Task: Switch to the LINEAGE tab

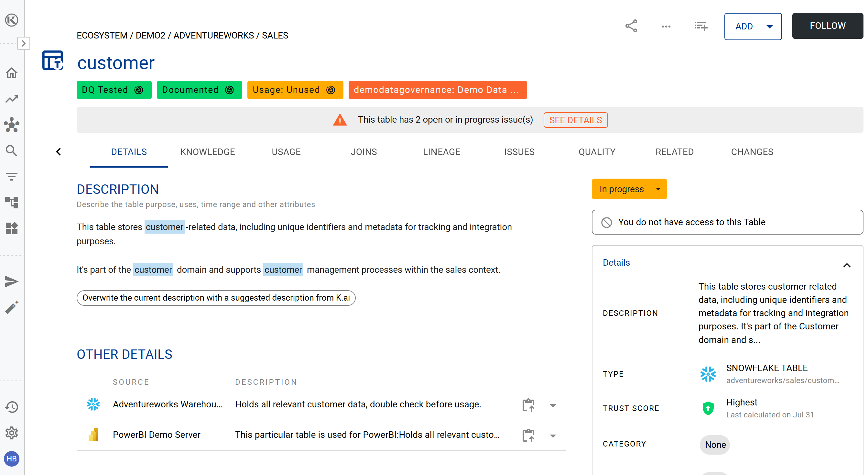Action: 441,152
